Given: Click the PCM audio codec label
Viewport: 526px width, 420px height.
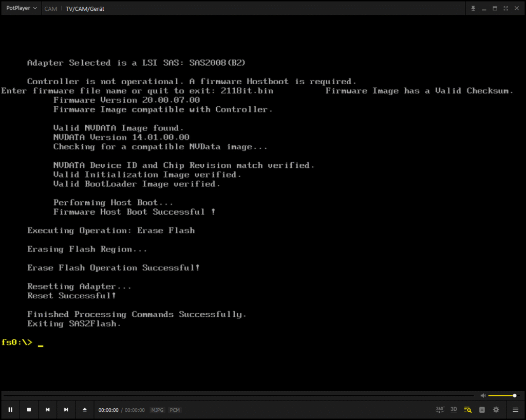Looking at the screenshot, I should point(175,410).
